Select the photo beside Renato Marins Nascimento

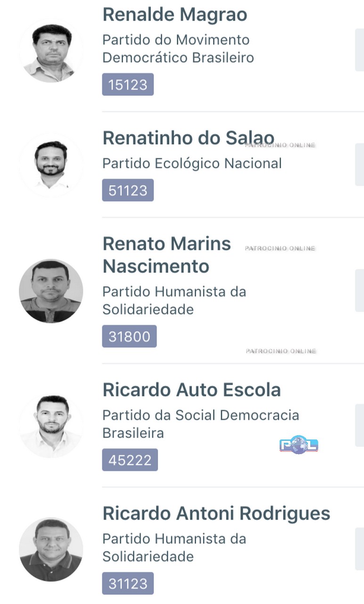51,291
